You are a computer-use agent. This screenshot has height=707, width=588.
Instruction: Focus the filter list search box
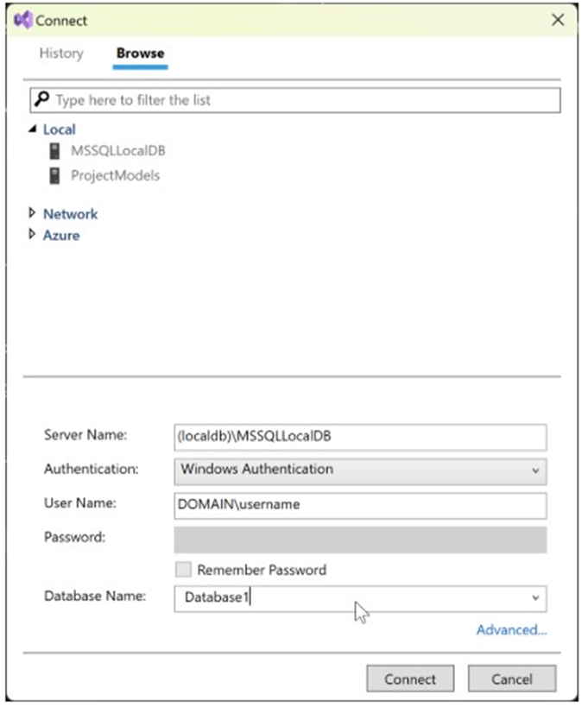[x=302, y=100]
